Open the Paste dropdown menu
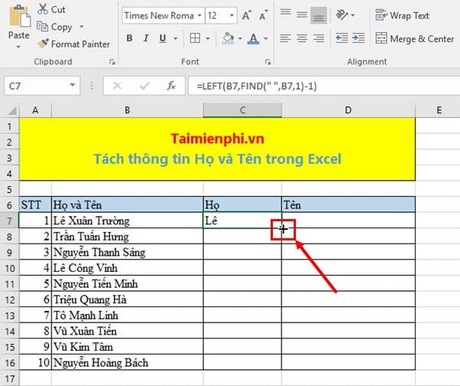 18,46
